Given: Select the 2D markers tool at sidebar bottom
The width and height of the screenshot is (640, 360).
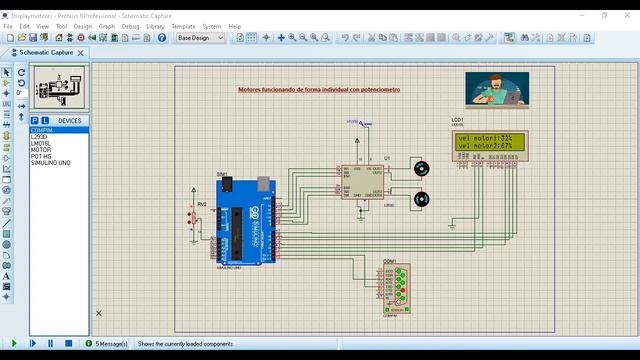Looking at the screenshot, I should (x=6, y=297).
